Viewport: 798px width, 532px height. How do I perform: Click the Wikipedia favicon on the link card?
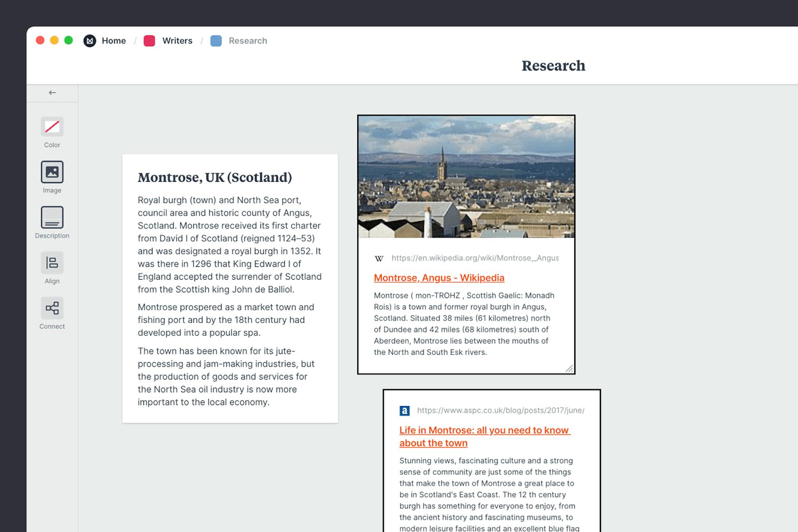tap(379, 258)
